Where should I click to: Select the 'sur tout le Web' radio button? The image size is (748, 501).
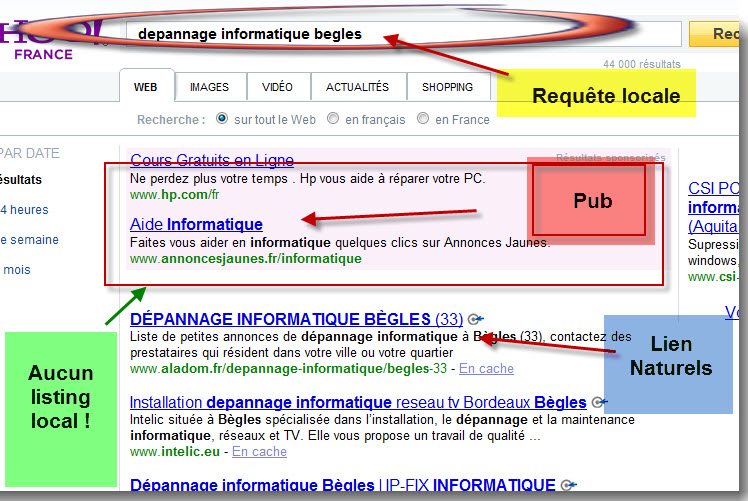[x=222, y=118]
